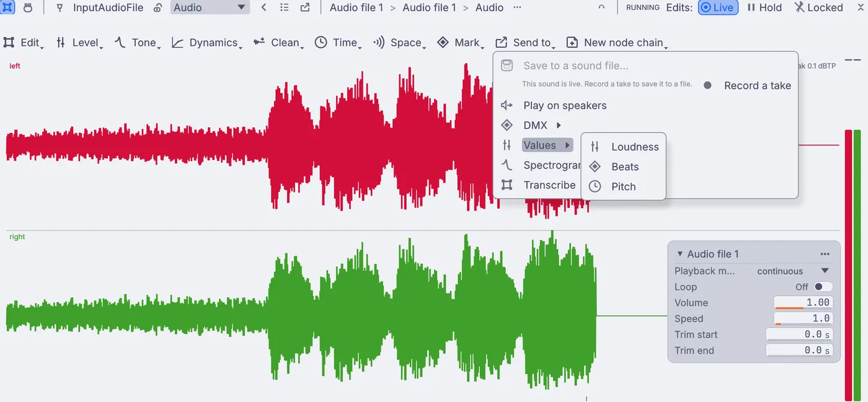The width and height of the screenshot is (868, 402).
Task: Click Record a take button
Action: [x=747, y=85]
